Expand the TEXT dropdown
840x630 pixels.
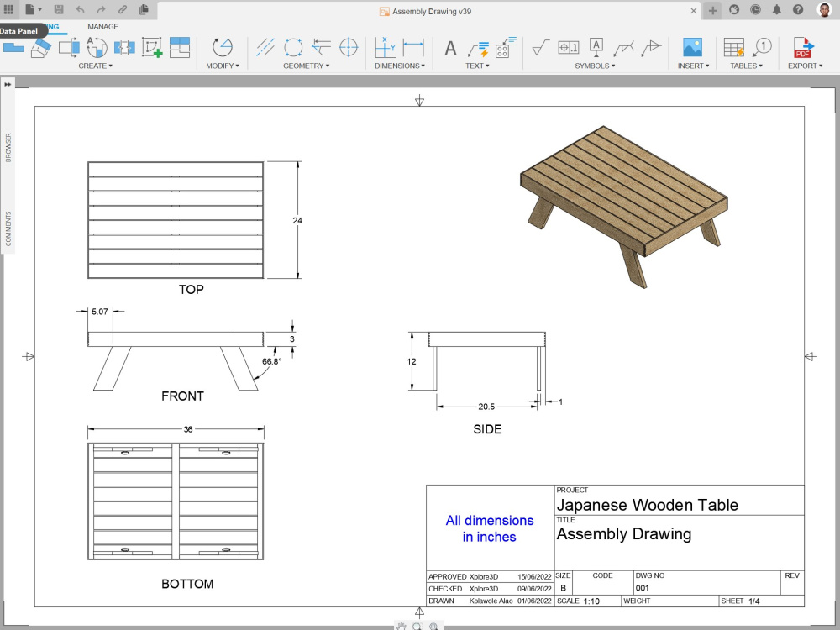pyautogui.click(x=477, y=66)
